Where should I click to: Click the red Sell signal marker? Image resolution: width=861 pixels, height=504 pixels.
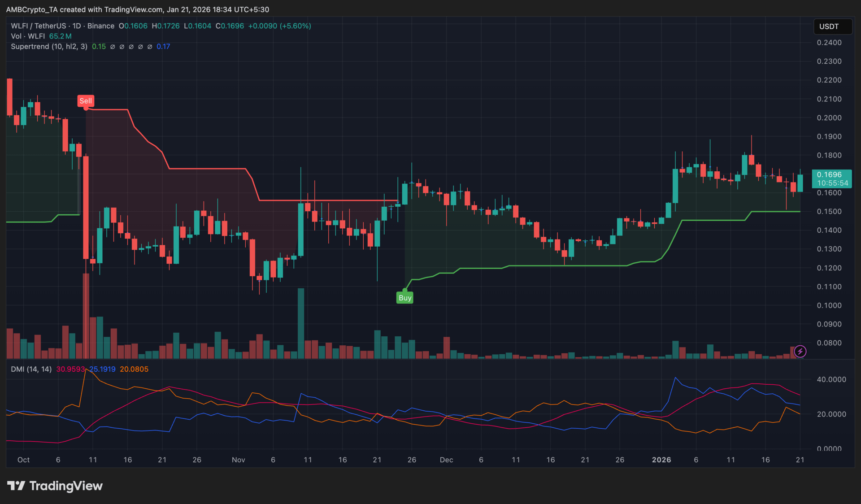click(x=85, y=101)
